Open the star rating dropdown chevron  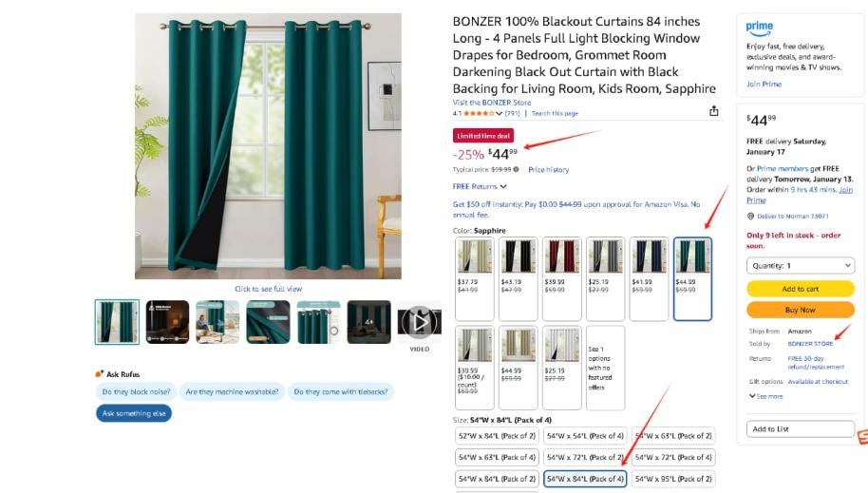[499, 114]
